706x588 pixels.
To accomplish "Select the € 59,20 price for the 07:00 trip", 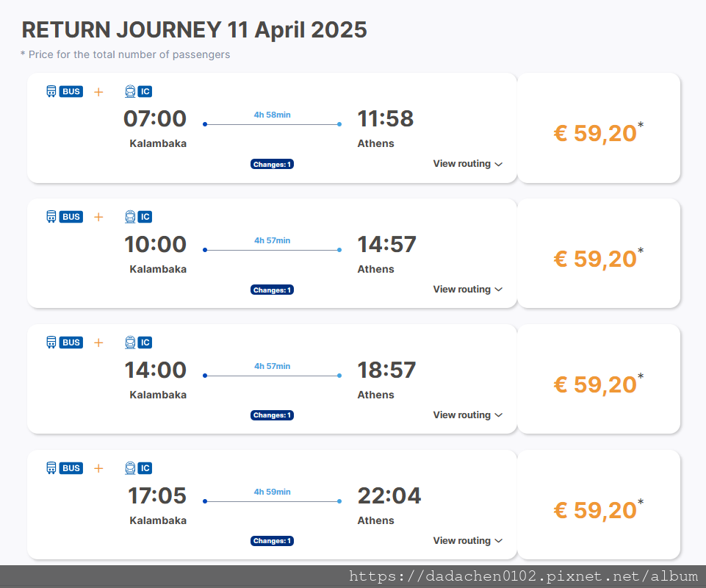I will (x=599, y=132).
